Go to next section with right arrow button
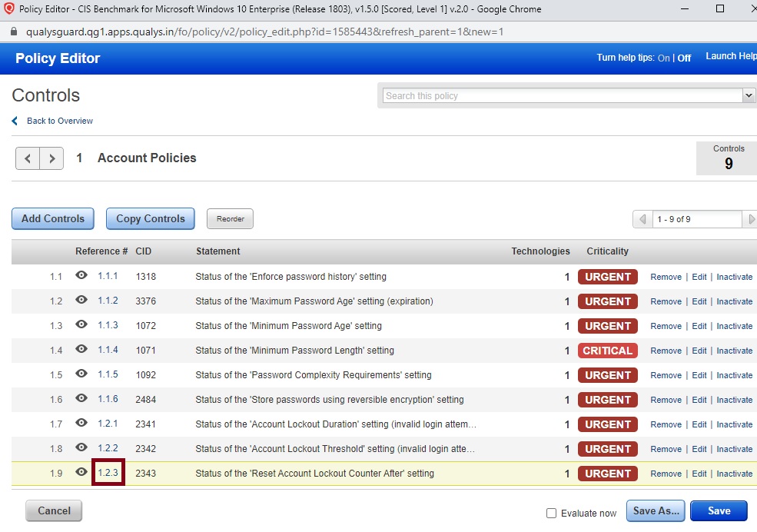 (x=51, y=158)
